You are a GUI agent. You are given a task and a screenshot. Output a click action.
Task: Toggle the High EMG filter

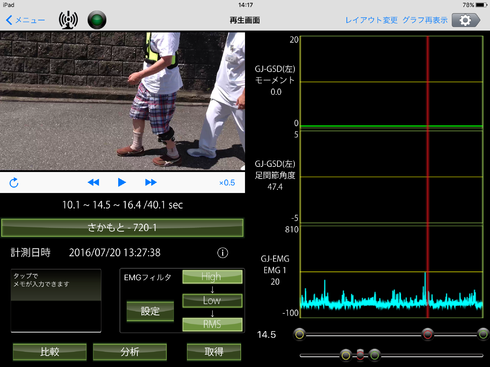click(x=212, y=277)
